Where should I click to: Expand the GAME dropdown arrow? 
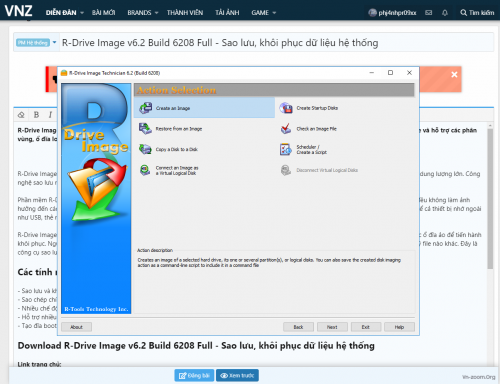(x=274, y=13)
